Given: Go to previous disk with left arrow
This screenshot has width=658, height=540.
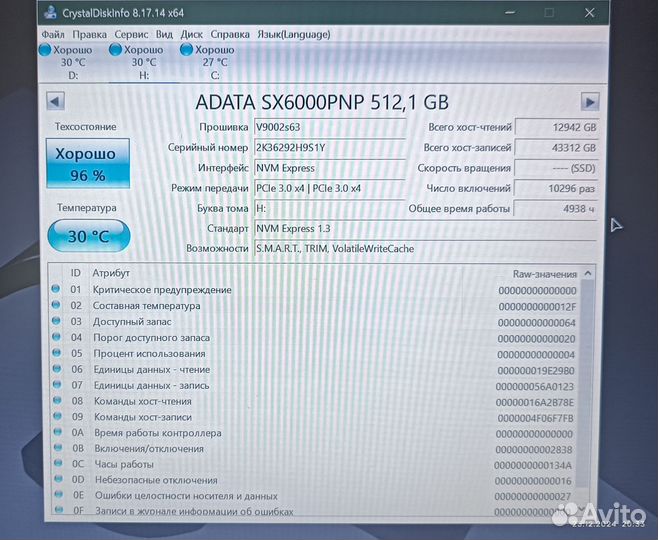Looking at the screenshot, I should coord(55,102).
